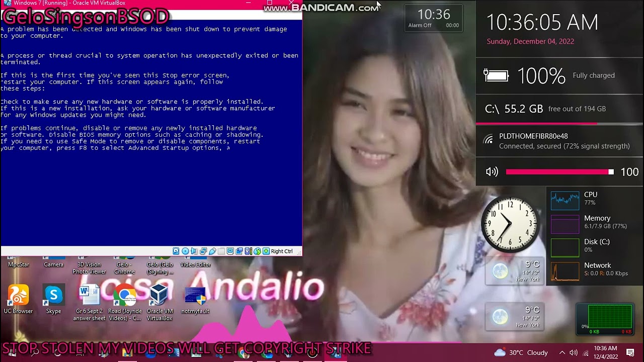This screenshot has height=362, width=644.
Task: Click the volume slider in the sidebar widget
Action: pos(559,172)
